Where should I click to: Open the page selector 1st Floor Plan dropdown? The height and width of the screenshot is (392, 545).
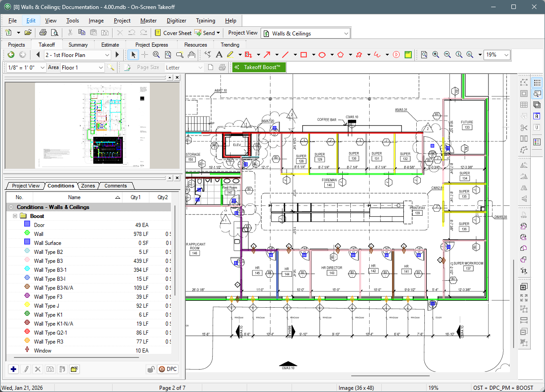click(107, 55)
